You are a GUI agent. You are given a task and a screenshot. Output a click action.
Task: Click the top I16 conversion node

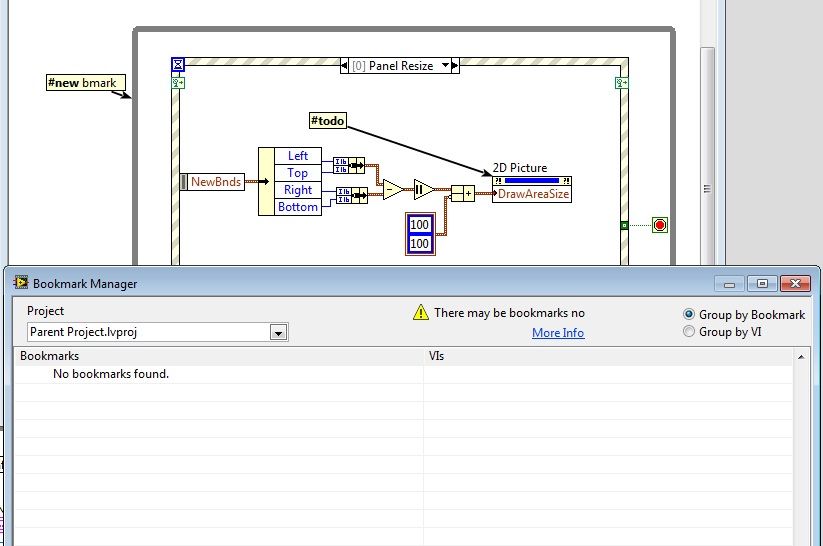tap(349, 166)
